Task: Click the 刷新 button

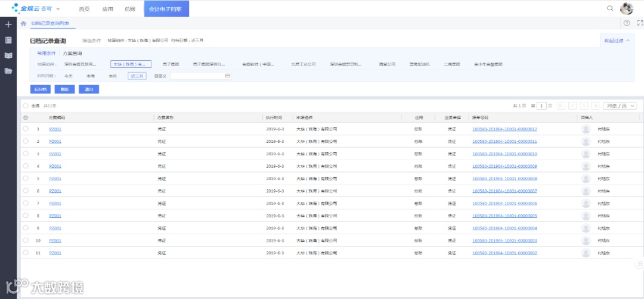Action: (x=64, y=89)
